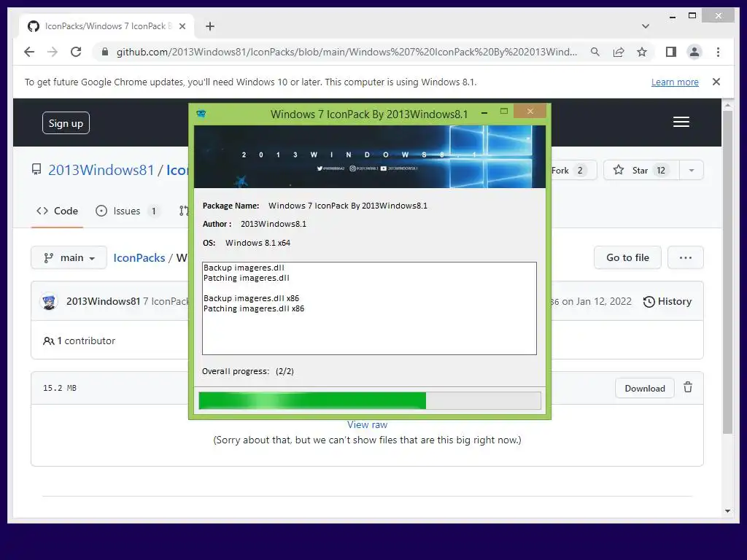This screenshot has height=560, width=747.
Task: Click Patching imageres.dll x86 log line
Action: 253,308
